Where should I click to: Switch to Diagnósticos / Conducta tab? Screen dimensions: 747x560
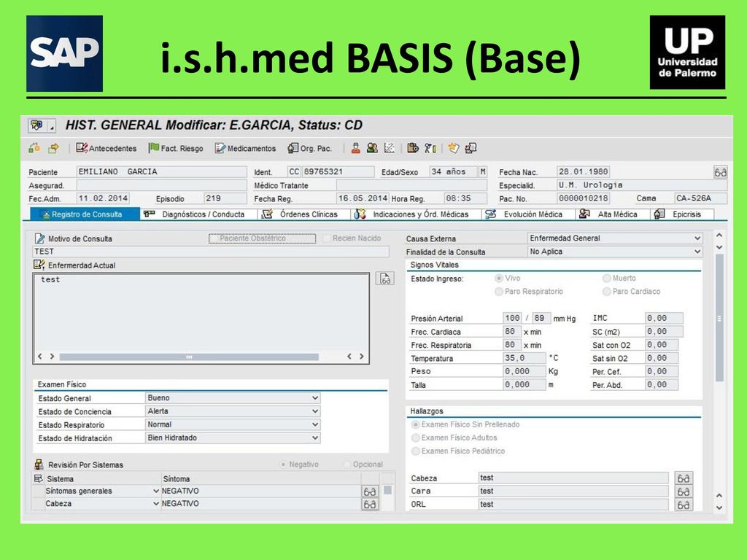[198, 214]
